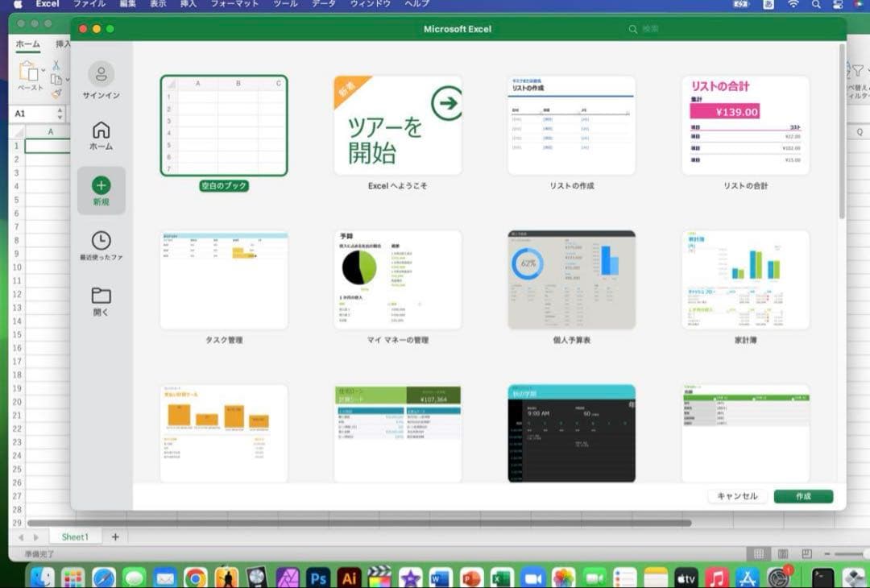The image size is (870, 588).
Task: Click the 作成 button to create workbook
Action: (x=803, y=496)
